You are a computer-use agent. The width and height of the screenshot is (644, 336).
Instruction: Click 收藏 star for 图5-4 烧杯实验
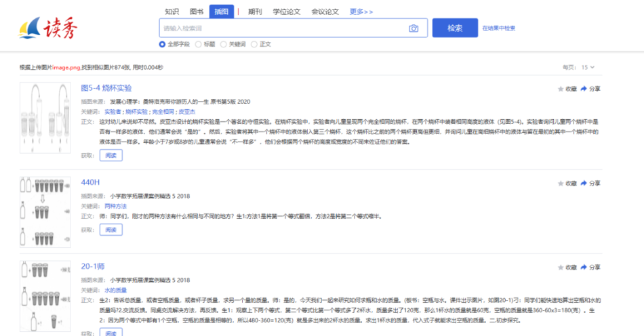(x=561, y=89)
